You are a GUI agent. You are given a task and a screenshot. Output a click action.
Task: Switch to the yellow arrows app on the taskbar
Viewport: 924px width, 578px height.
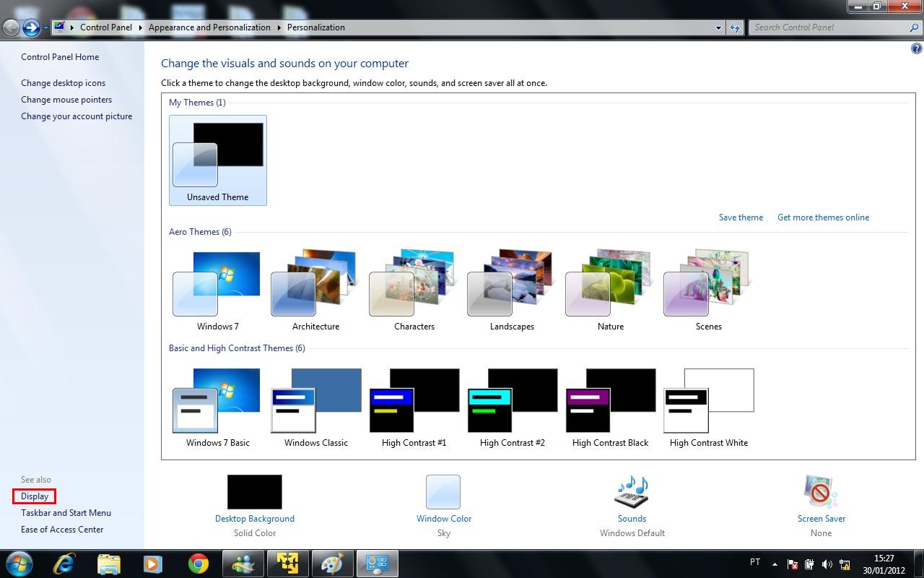click(x=287, y=564)
